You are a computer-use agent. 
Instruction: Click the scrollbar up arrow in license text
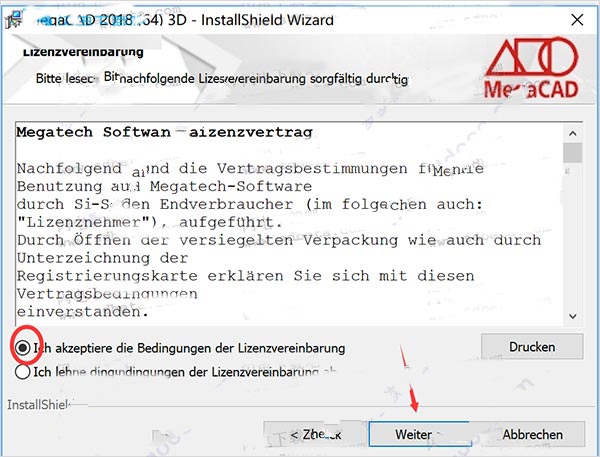coord(572,133)
